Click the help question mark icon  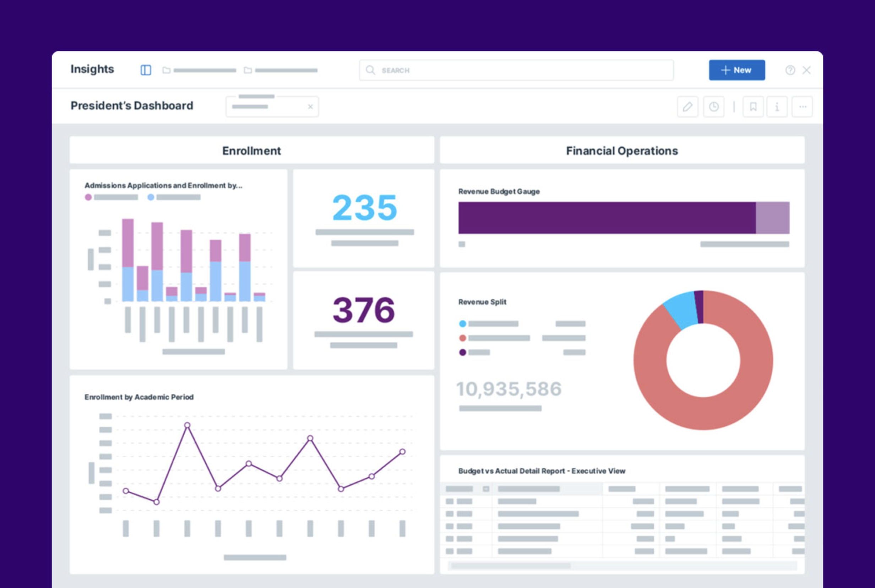[x=790, y=70]
